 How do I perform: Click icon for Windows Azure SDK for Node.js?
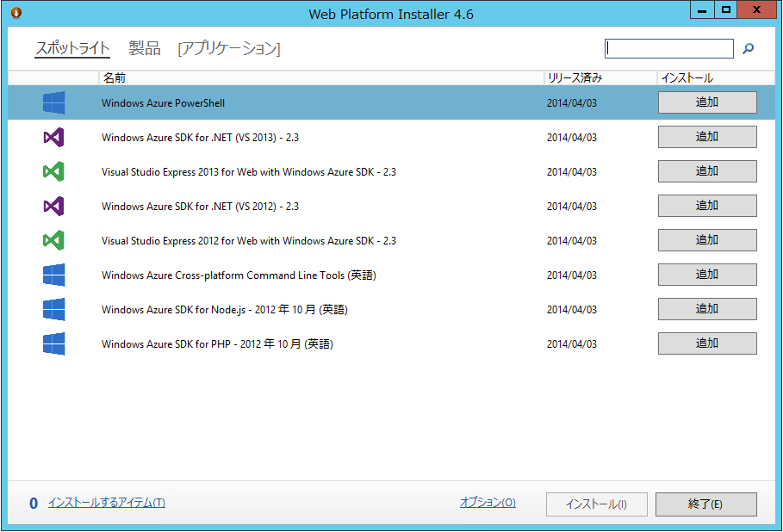[54, 309]
